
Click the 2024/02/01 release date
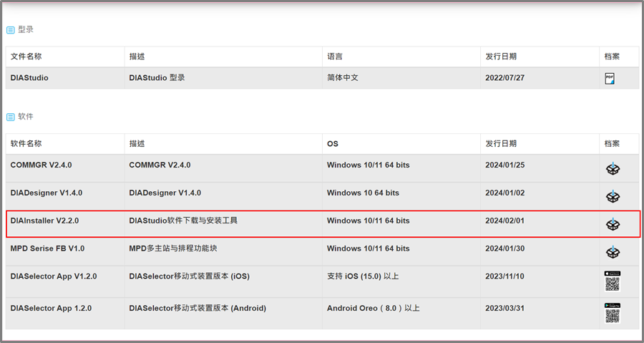(504, 221)
